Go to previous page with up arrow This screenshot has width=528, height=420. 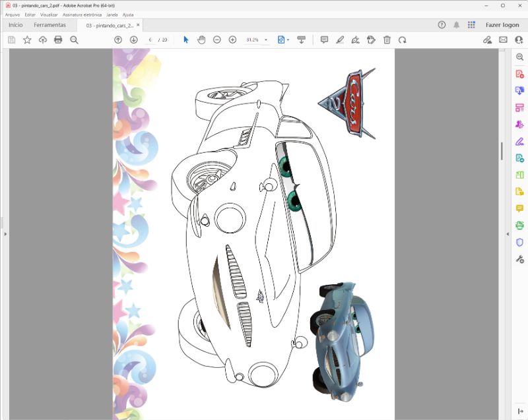click(x=118, y=40)
